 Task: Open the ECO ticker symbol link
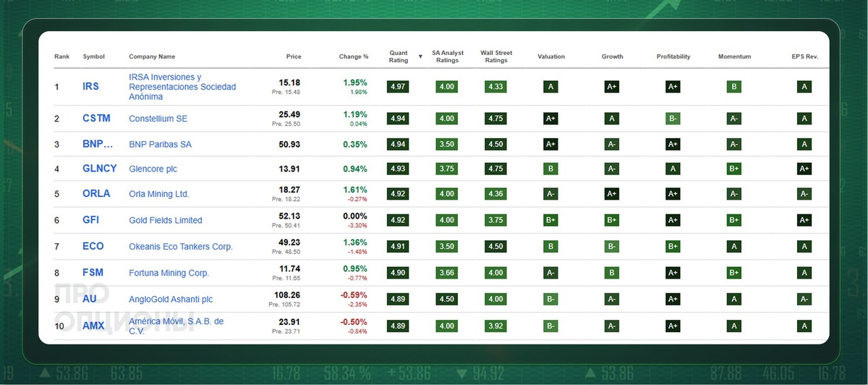tap(93, 246)
